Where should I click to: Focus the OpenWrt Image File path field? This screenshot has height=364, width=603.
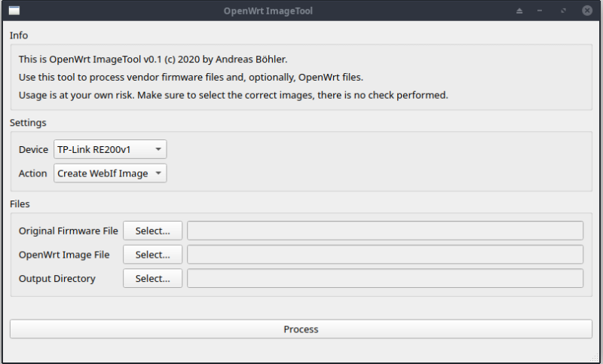tap(384, 255)
